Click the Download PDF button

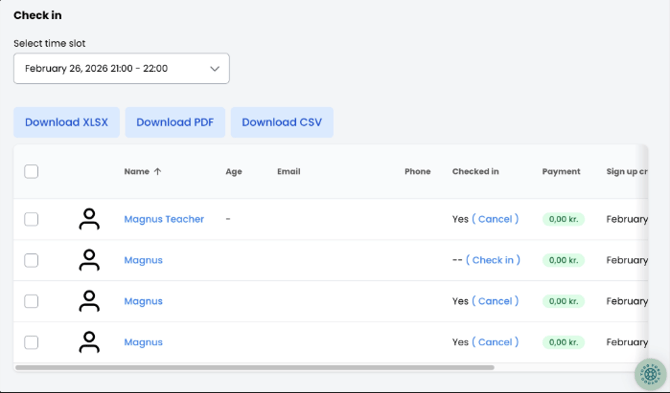(175, 122)
